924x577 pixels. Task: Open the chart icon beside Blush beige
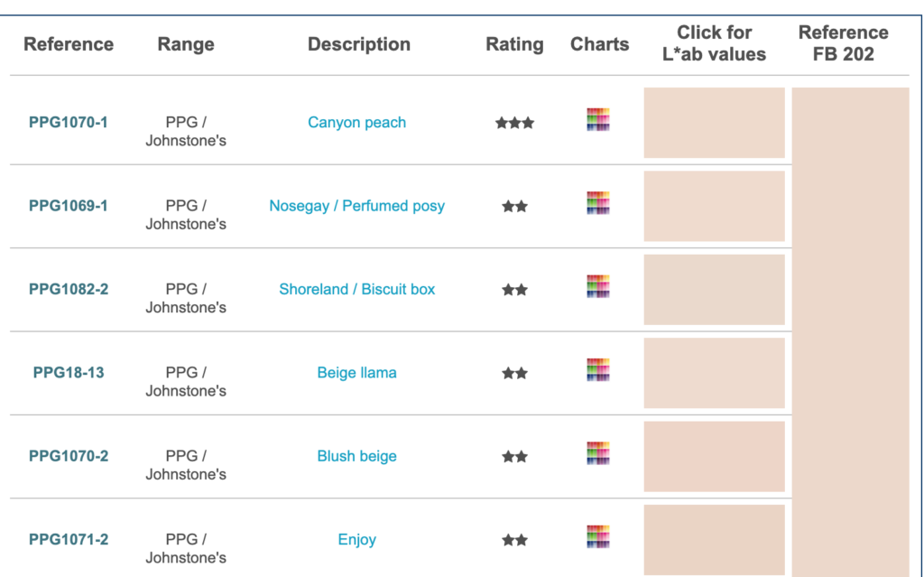pyautogui.click(x=598, y=453)
